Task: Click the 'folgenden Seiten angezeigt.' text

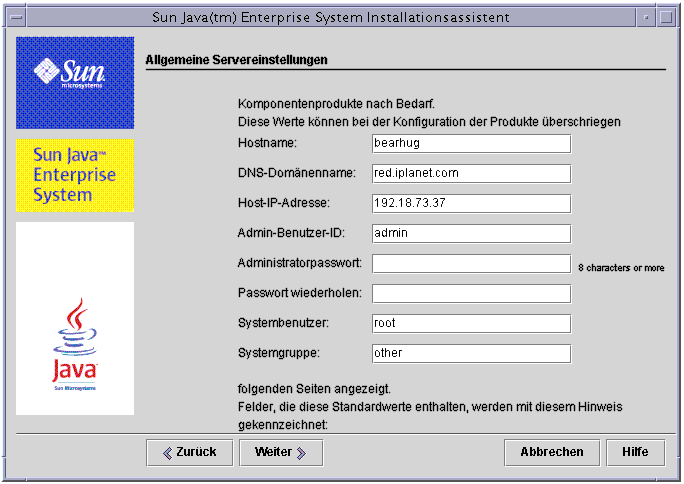Action: 314,389
